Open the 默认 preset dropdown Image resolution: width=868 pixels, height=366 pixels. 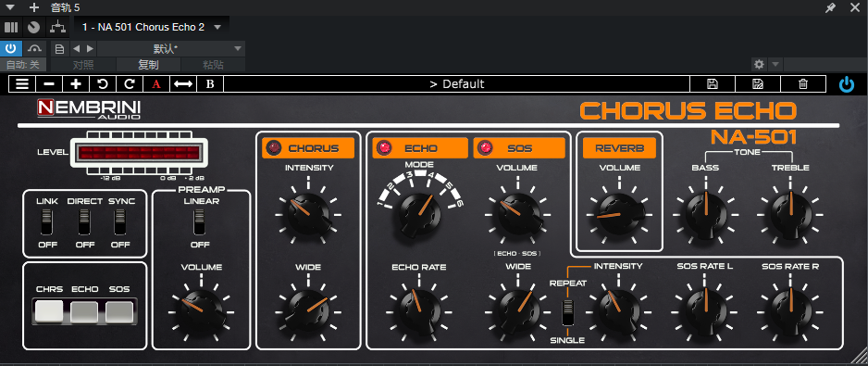[171, 49]
